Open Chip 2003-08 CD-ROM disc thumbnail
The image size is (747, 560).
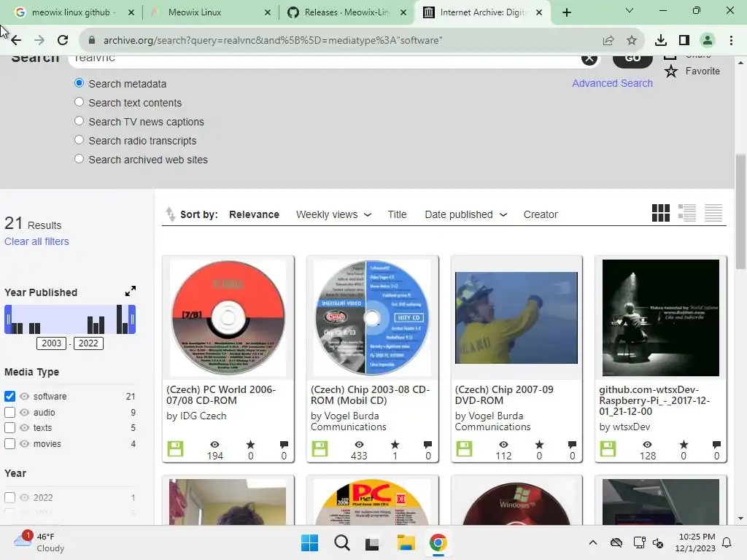point(372,318)
